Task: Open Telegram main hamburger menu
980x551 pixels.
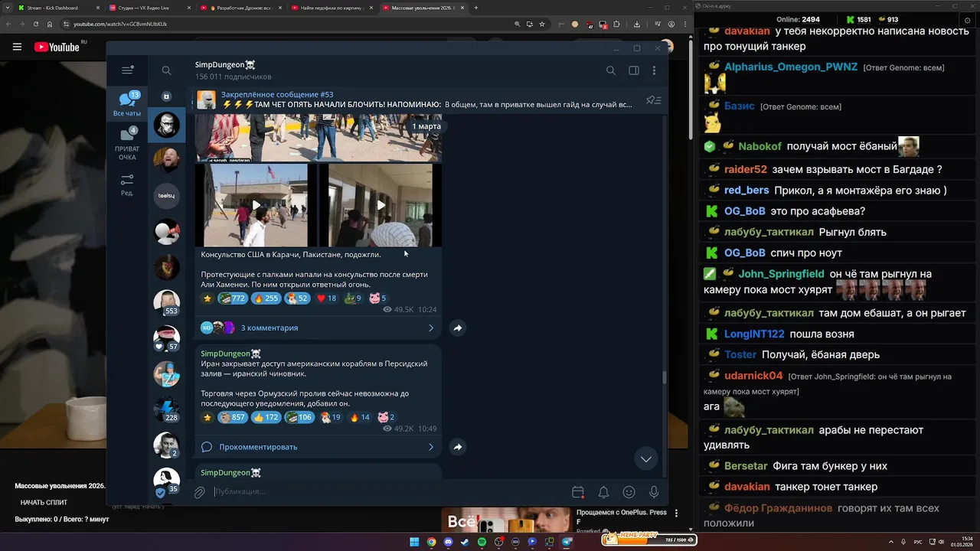Action: (127, 70)
